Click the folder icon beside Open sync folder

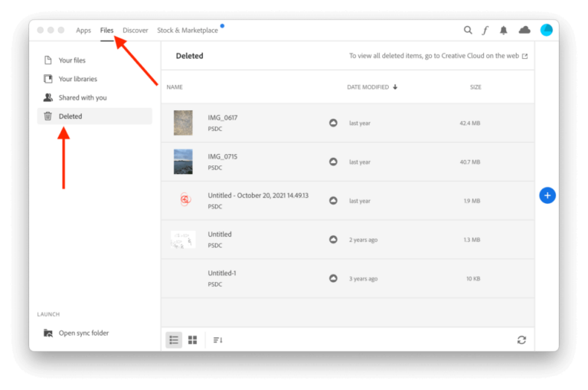(x=48, y=333)
